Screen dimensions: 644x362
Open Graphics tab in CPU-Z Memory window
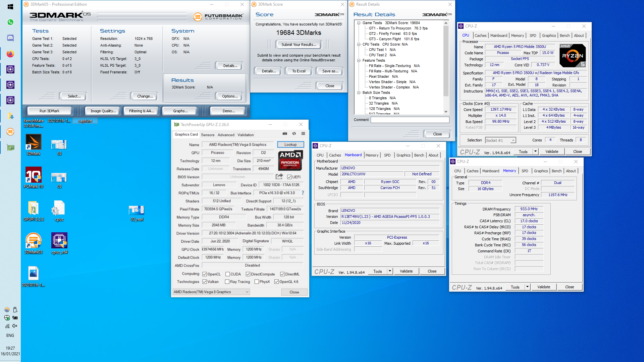[x=541, y=171]
